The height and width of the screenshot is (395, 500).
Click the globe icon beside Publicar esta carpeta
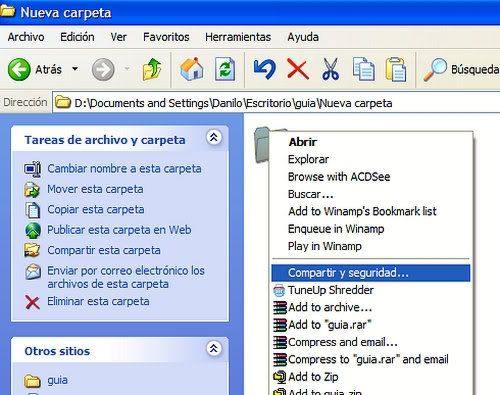[x=33, y=230]
